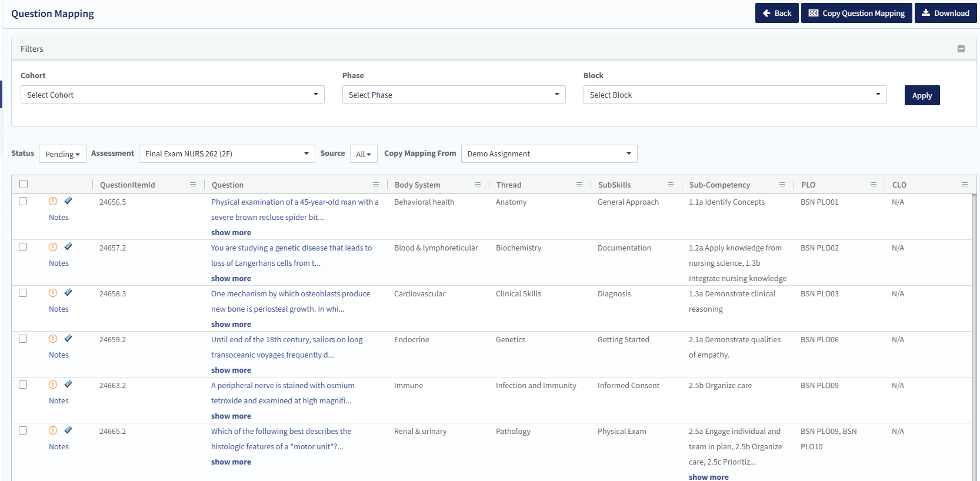This screenshot has width=980, height=481.
Task: Open the Select Cohort dropdown
Action: pos(172,95)
